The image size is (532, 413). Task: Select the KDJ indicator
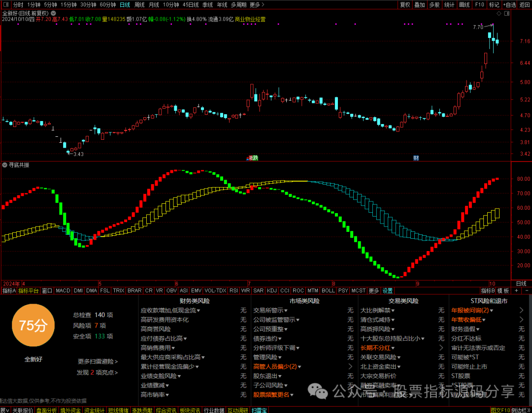[272, 290]
